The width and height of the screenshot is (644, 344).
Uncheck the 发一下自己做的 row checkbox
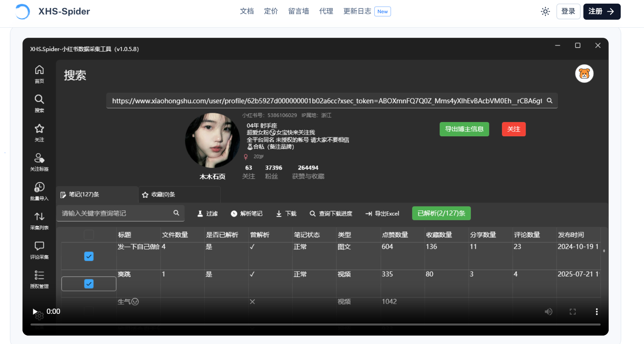[x=89, y=256]
